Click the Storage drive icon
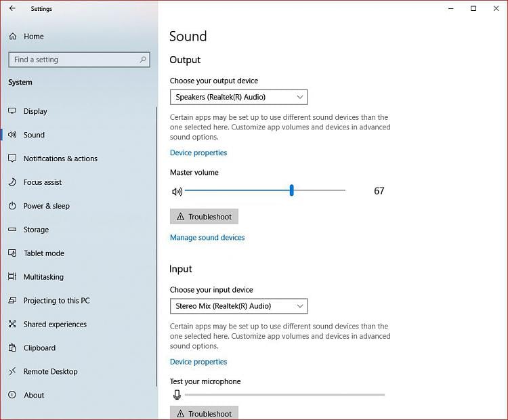Viewport: 508px width, 420px height. click(12, 230)
